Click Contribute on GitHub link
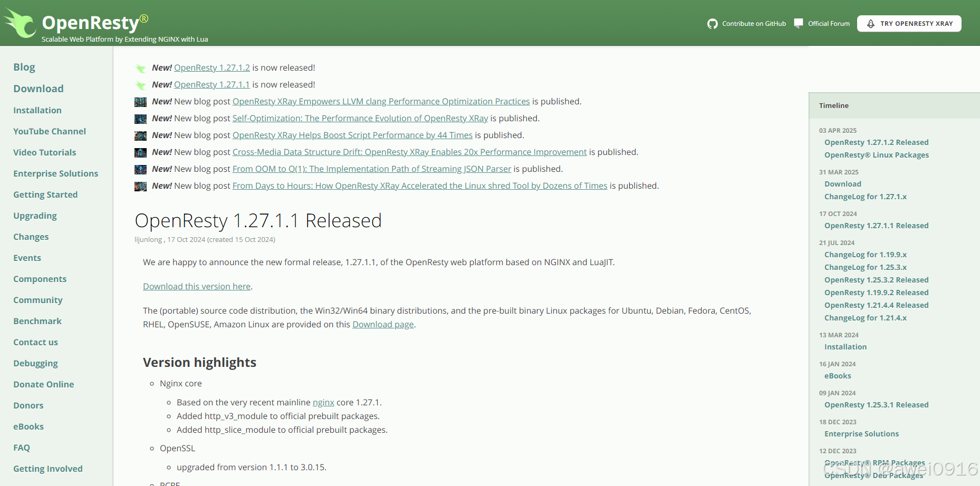This screenshot has width=980, height=486. point(754,24)
